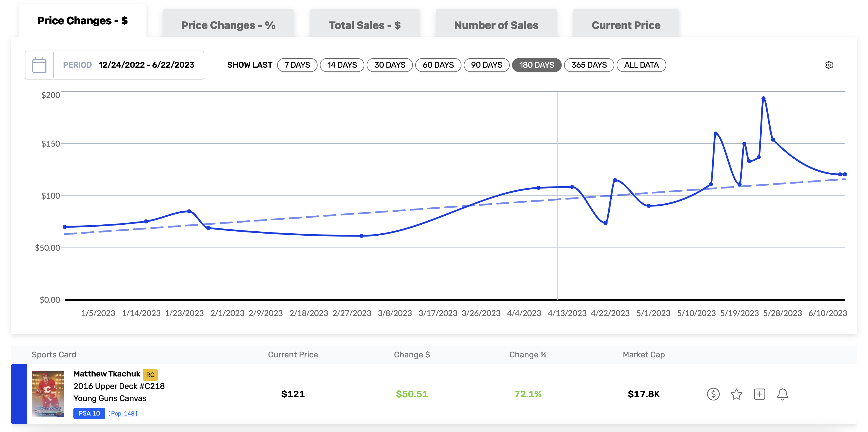Open the calendar date picker icon
This screenshot has width=868, height=432.
pyautogui.click(x=39, y=65)
